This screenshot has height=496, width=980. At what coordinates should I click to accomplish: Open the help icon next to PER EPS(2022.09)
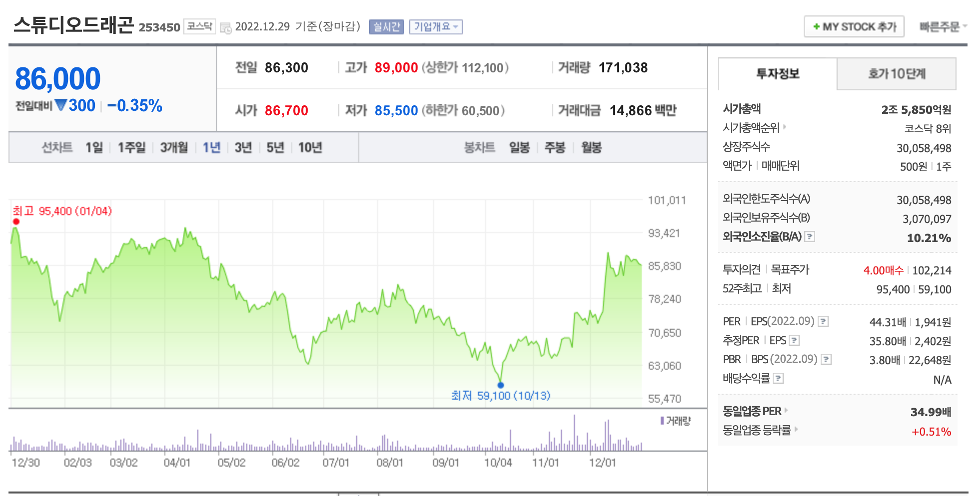(x=824, y=321)
